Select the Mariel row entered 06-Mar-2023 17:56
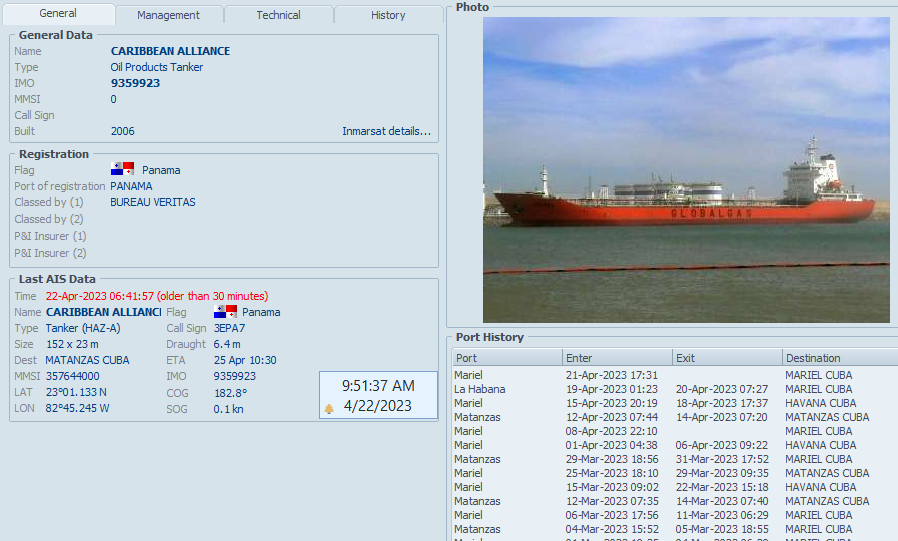 (x=675, y=515)
